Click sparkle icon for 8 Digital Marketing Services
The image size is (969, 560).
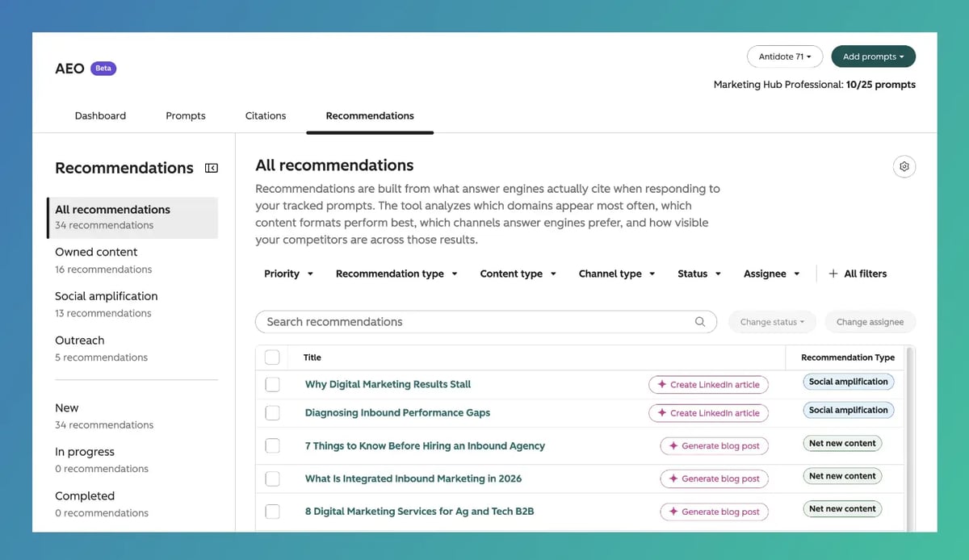[673, 512]
